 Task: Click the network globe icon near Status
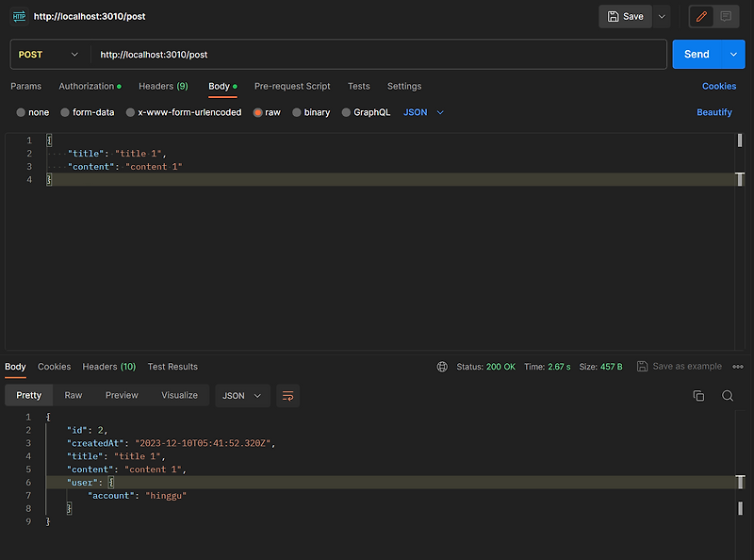point(442,367)
